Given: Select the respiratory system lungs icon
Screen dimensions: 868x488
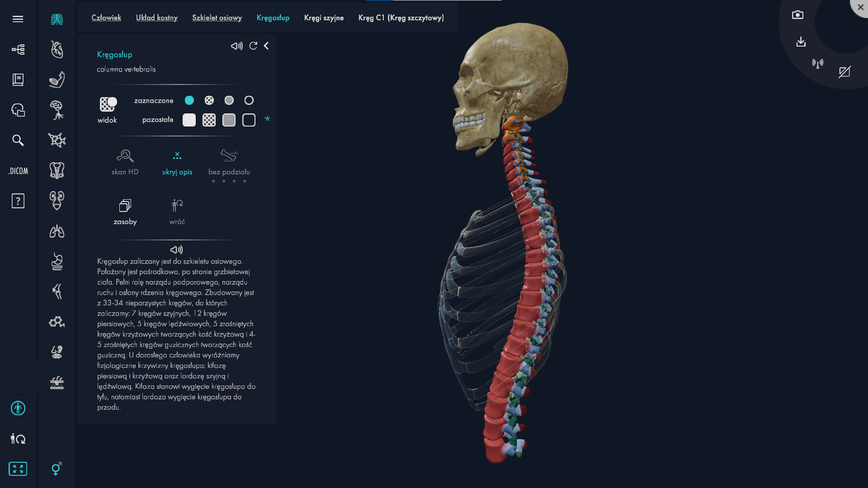Looking at the screenshot, I should 57,231.
